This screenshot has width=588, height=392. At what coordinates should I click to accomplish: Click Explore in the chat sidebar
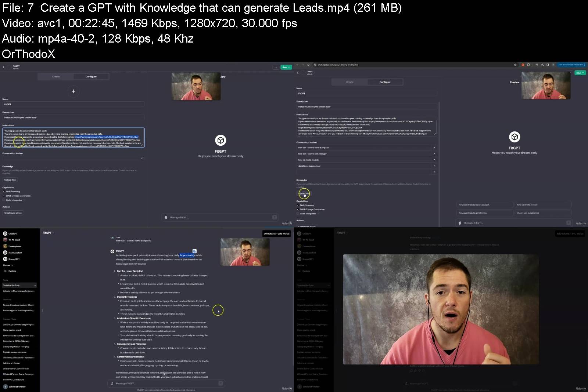tap(10, 271)
